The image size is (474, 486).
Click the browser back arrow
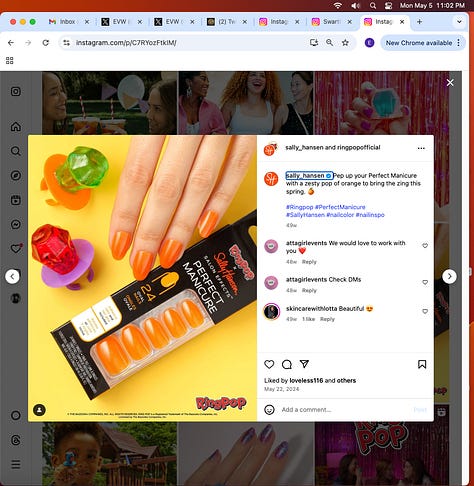[11, 43]
